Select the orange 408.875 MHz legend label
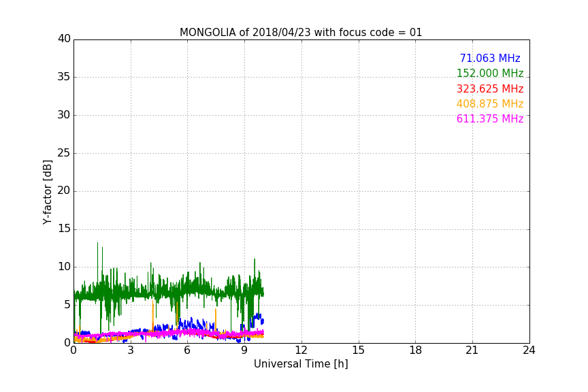The width and height of the screenshot is (588, 392). pos(490,103)
